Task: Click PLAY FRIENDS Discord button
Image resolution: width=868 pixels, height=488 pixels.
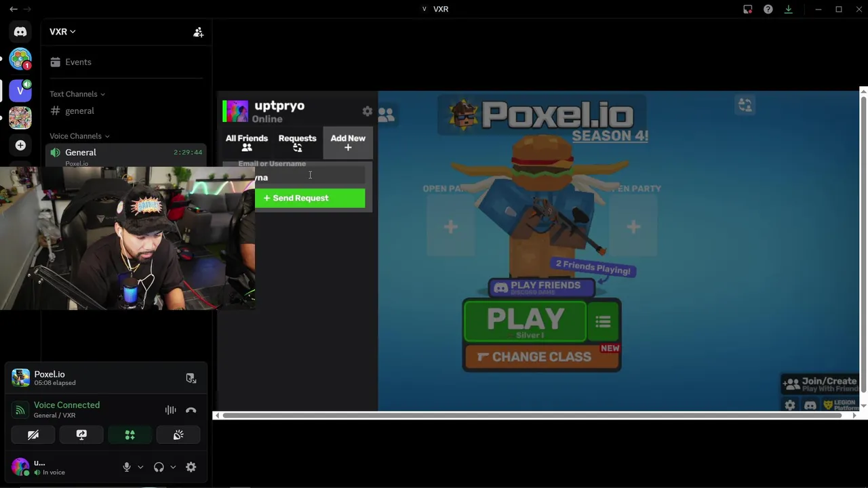Action: (x=541, y=287)
